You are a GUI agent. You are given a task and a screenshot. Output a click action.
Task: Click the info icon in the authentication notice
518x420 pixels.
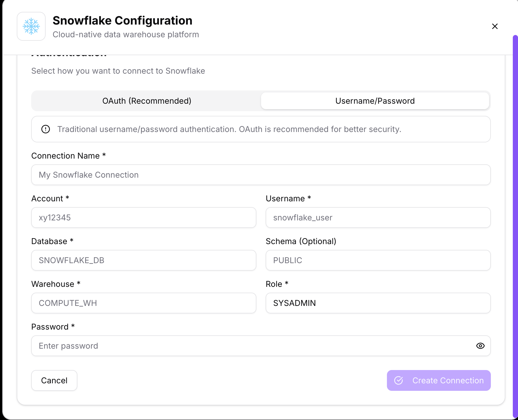coord(46,129)
